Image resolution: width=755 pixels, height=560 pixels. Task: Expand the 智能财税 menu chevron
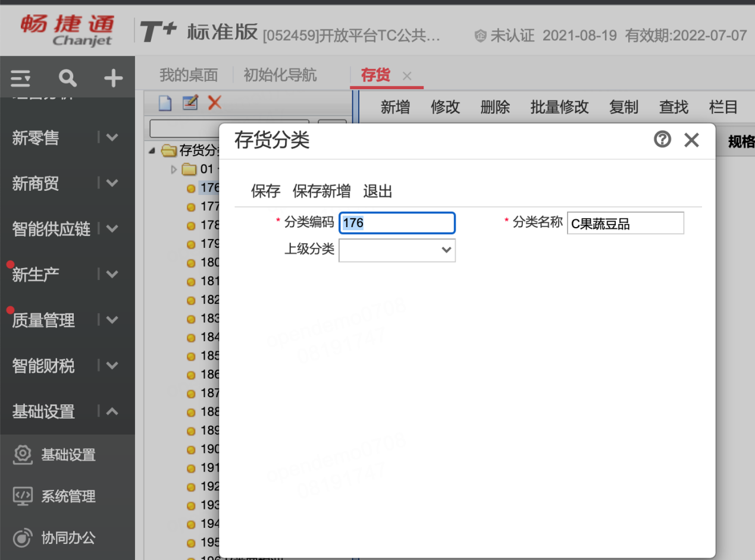(x=112, y=365)
